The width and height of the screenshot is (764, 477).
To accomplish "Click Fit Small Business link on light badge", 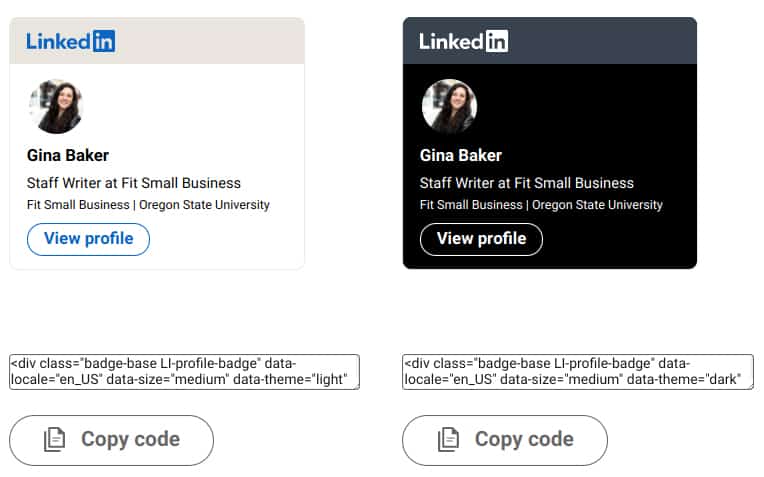I will pyautogui.click(x=78, y=205).
